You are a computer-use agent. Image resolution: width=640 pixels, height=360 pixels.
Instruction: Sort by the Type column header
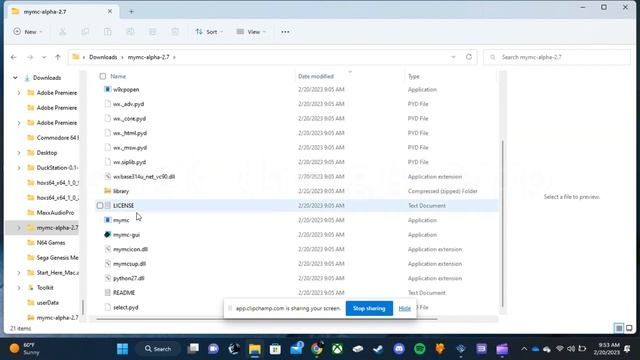click(x=413, y=76)
